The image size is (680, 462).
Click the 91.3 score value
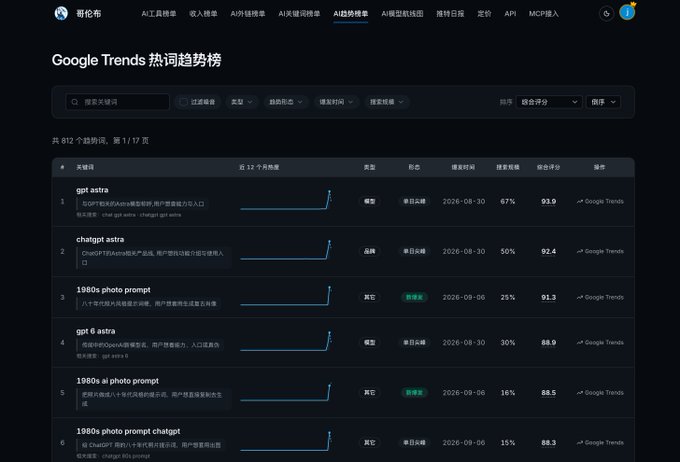pos(549,297)
